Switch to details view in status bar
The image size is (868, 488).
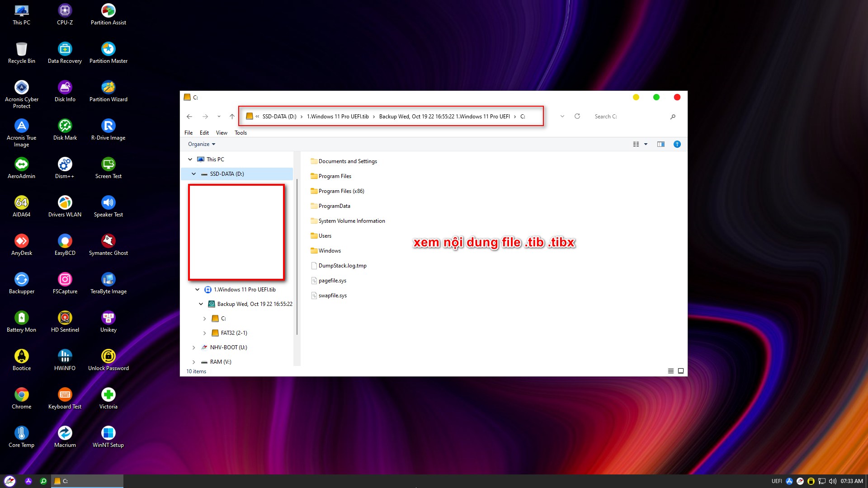[671, 371]
